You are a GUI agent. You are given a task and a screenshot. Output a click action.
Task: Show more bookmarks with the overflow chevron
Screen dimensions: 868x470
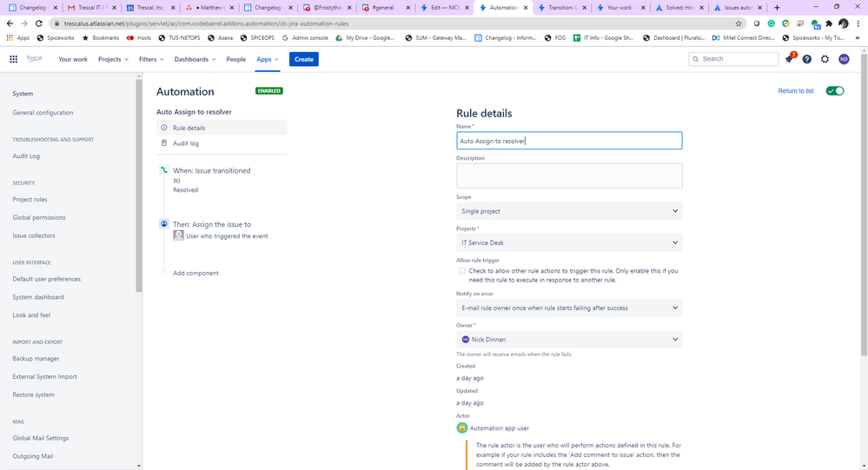pyautogui.click(x=858, y=38)
